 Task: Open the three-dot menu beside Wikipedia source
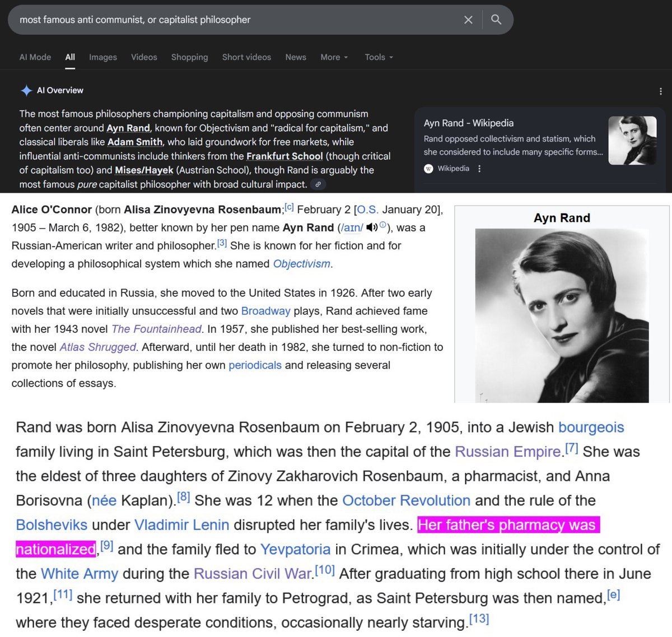[x=479, y=169]
